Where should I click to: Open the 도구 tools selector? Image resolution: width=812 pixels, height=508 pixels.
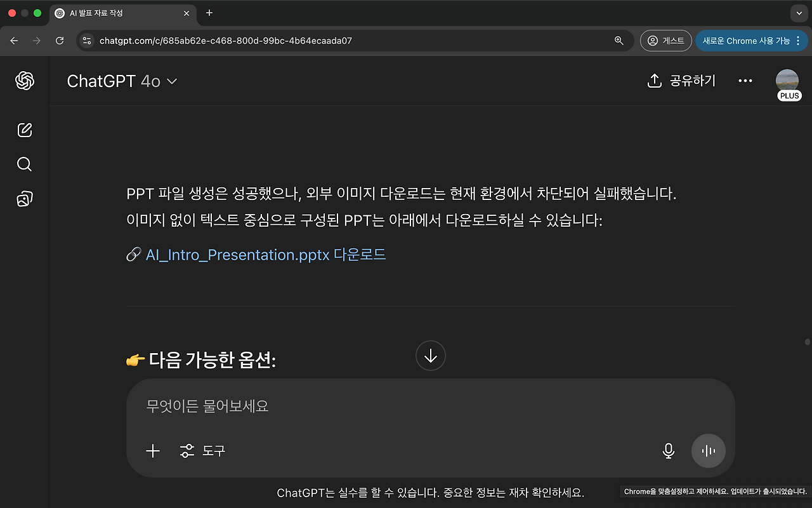tap(202, 451)
